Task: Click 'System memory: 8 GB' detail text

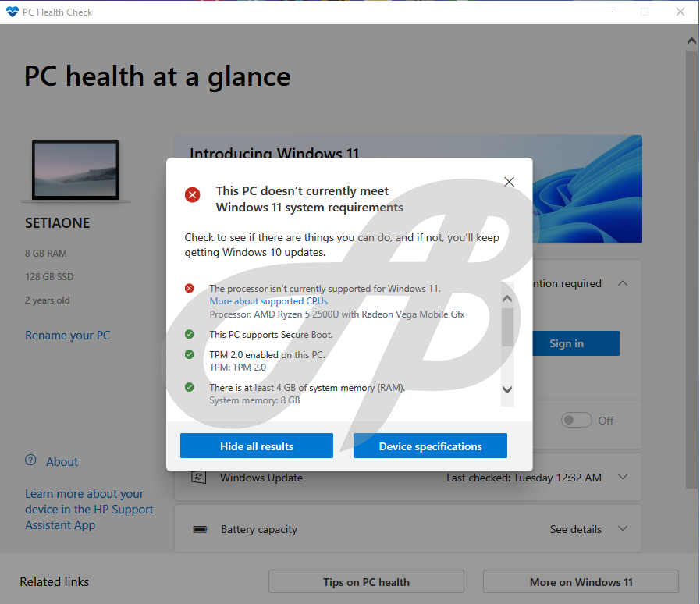Action: (255, 400)
